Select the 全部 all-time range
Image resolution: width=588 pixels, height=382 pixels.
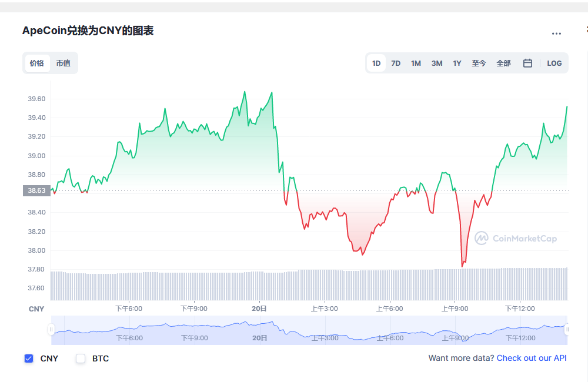(x=503, y=63)
